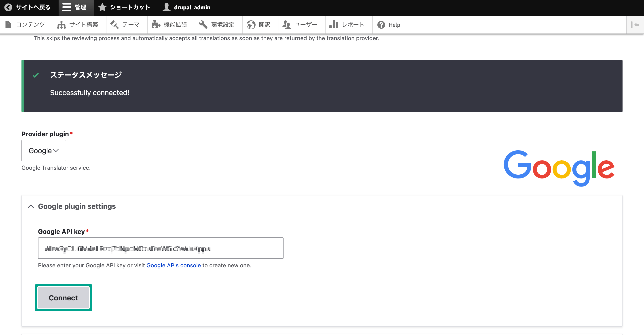
Task: Click the 機能拡張 puzzle piece icon
Action: pos(156,25)
